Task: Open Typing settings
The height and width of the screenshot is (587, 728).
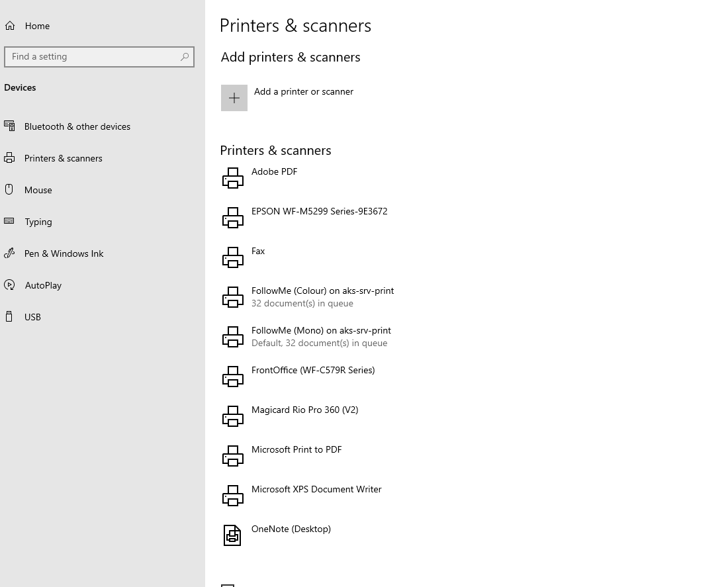Action: 38,222
